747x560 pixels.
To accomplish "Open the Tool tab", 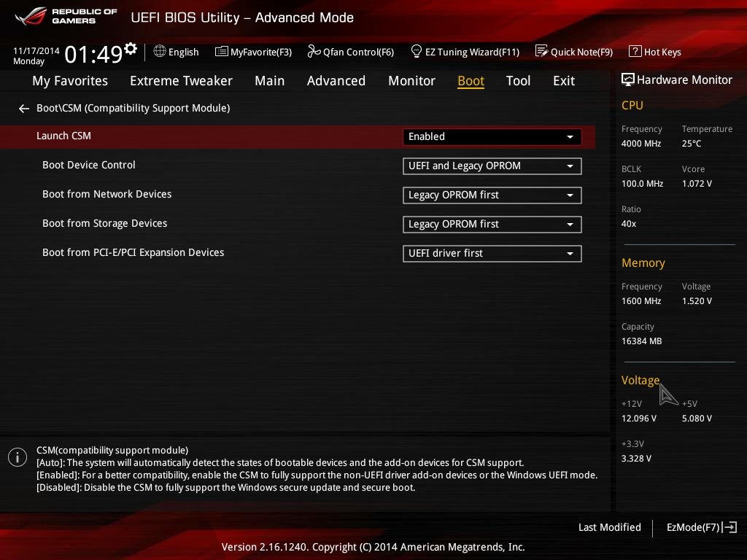I will pyautogui.click(x=519, y=81).
